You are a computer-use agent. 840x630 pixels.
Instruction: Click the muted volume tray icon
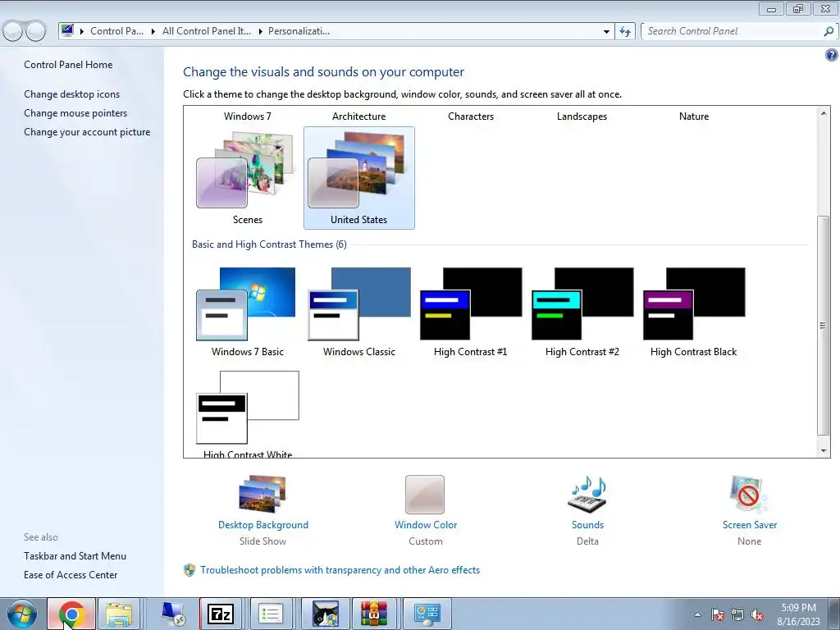tap(757, 614)
